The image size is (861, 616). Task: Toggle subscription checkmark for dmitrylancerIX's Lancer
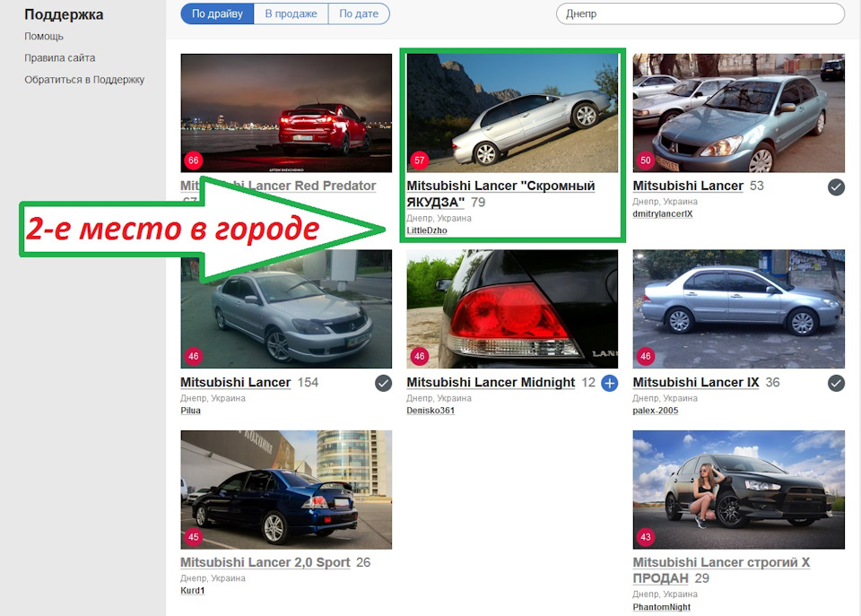click(x=836, y=187)
